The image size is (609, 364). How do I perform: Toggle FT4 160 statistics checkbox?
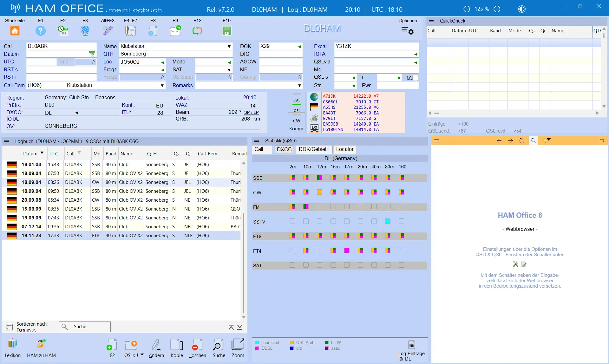pyautogui.click(x=401, y=250)
